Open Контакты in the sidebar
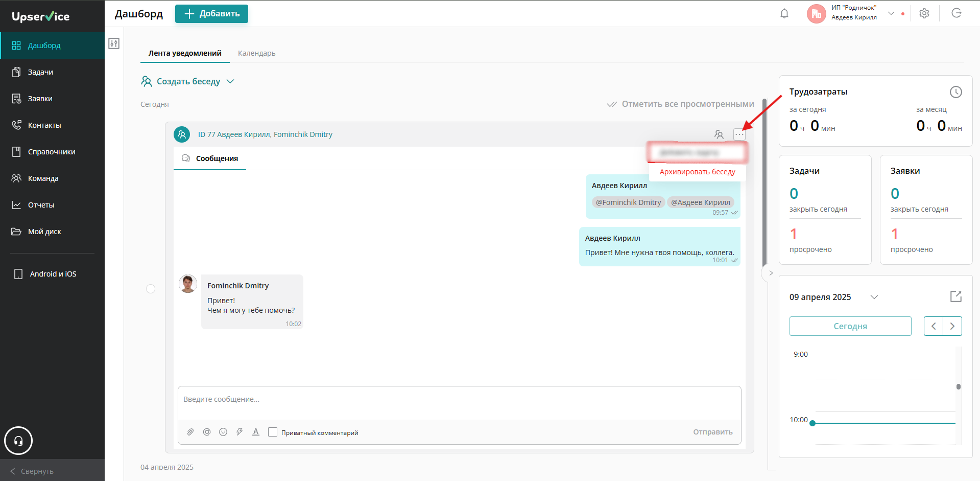This screenshot has height=481, width=980. [x=52, y=125]
